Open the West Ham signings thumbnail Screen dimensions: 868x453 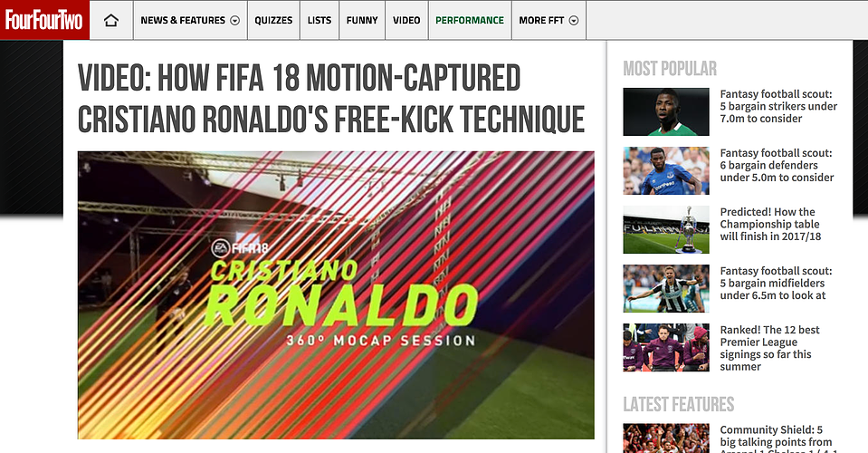tap(666, 347)
